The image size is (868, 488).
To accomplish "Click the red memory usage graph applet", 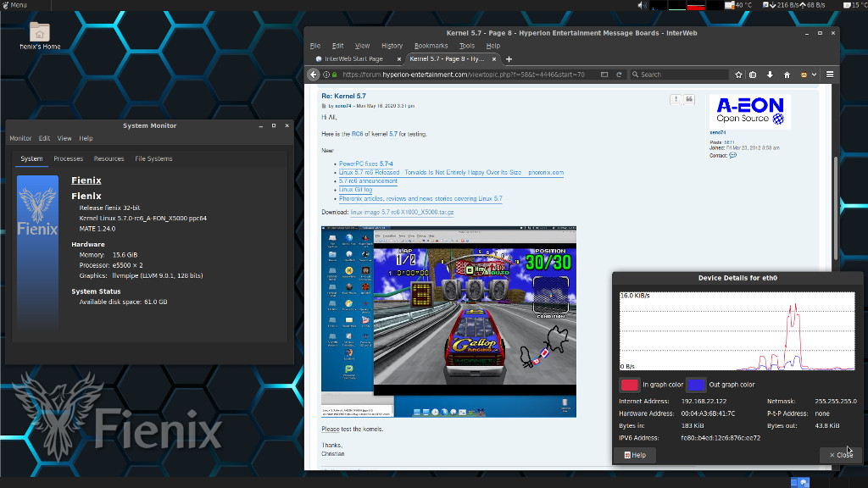I will tap(696, 5).
